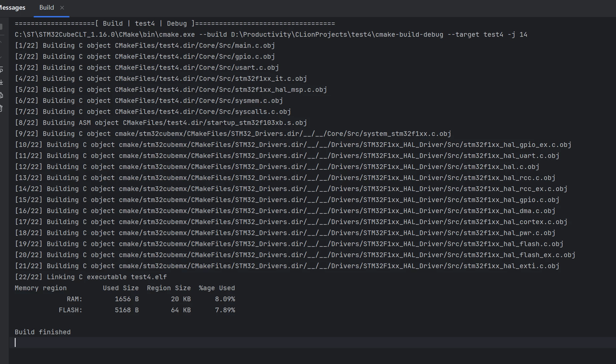Click the '[10/22]' hal_gpio_ex.c.obj line

[293, 145]
